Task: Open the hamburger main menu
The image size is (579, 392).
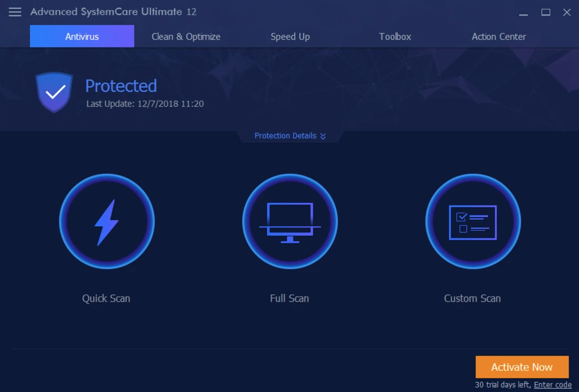Action: [15, 12]
